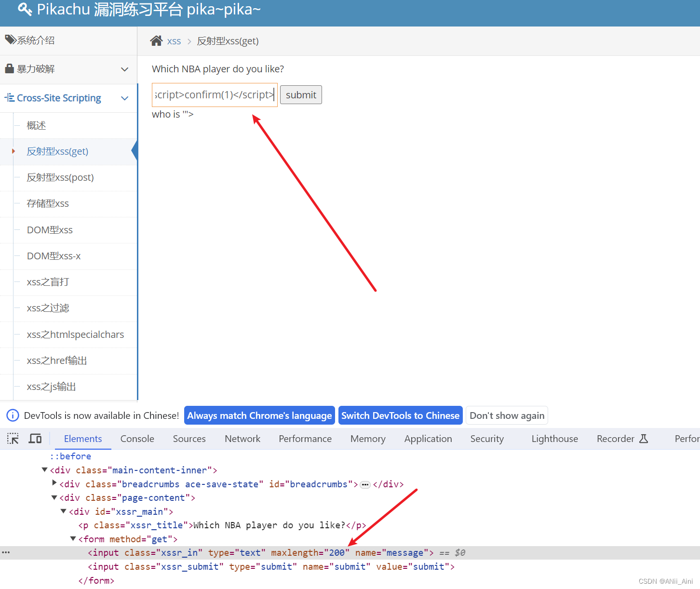Open the Performance tab
This screenshot has width=700, height=589.
pyautogui.click(x=305, y=439)
